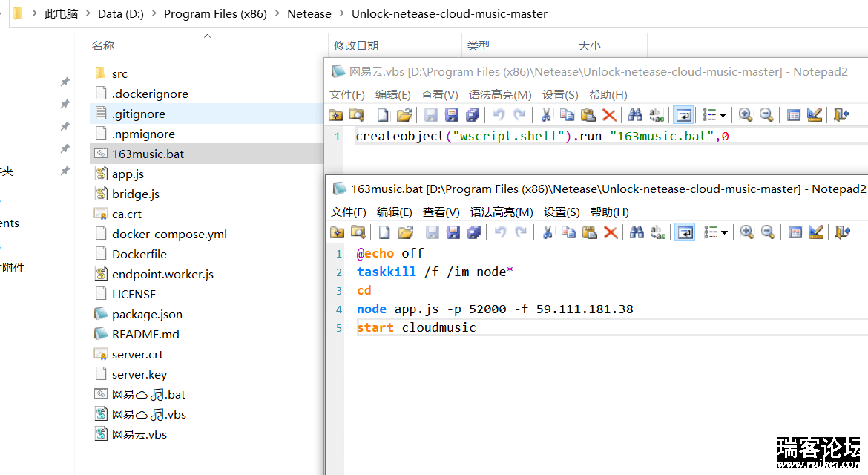Expand breadcrumb chevron before 此电脑
Screen dimensions: 868x475
tap(34, 14)
